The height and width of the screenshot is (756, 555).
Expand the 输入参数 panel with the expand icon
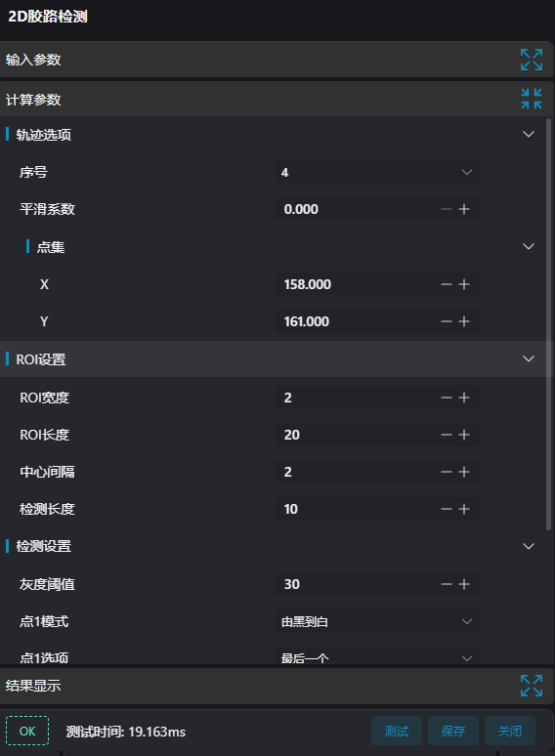[x=532, y=60]
